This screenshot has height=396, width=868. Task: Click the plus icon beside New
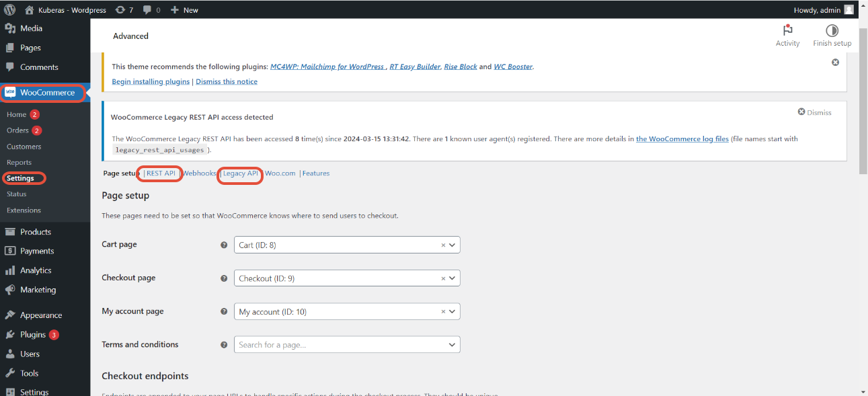(x=175, y=9)
